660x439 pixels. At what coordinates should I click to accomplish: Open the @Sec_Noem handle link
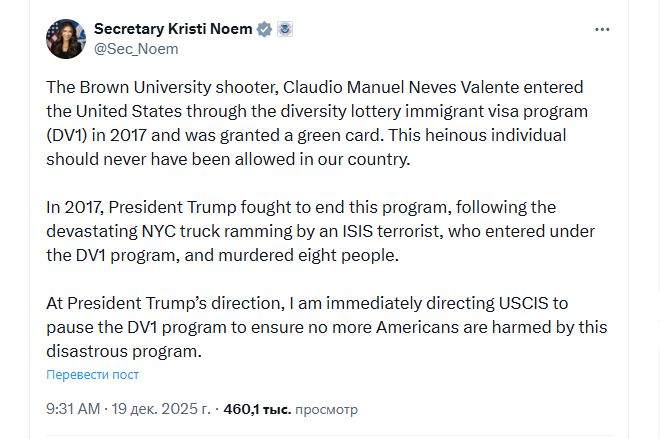coord(136,48)
